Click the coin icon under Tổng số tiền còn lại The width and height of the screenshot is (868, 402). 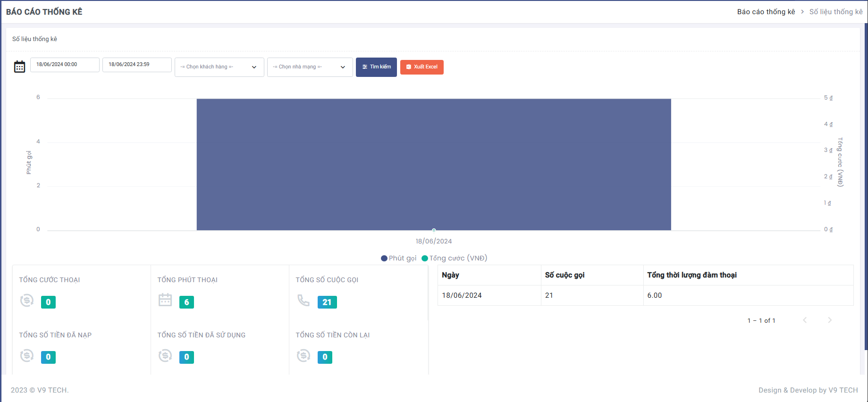(x=303, y=356)
